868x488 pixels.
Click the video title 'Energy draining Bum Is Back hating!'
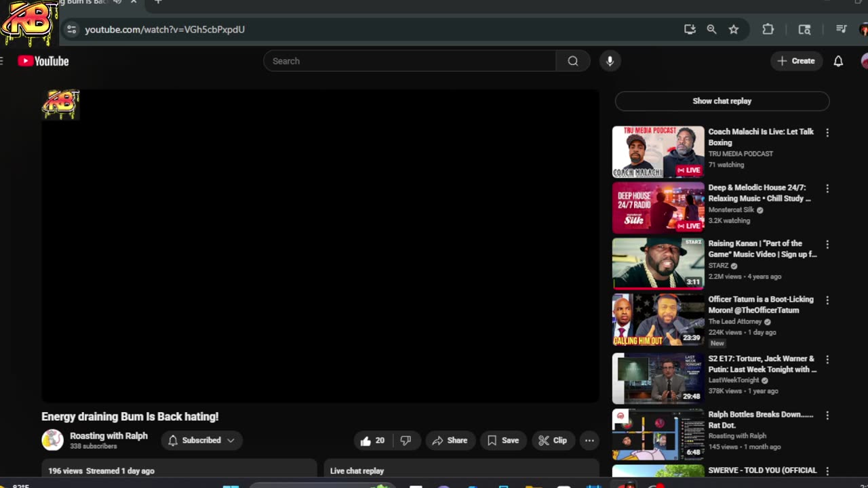pyautogui.click(x=130, y=417)
